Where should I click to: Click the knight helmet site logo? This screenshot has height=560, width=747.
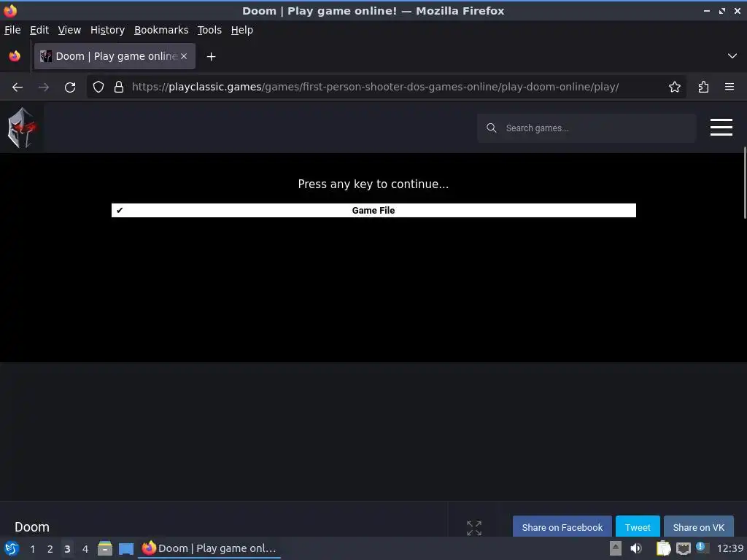(x=22, y=128)
